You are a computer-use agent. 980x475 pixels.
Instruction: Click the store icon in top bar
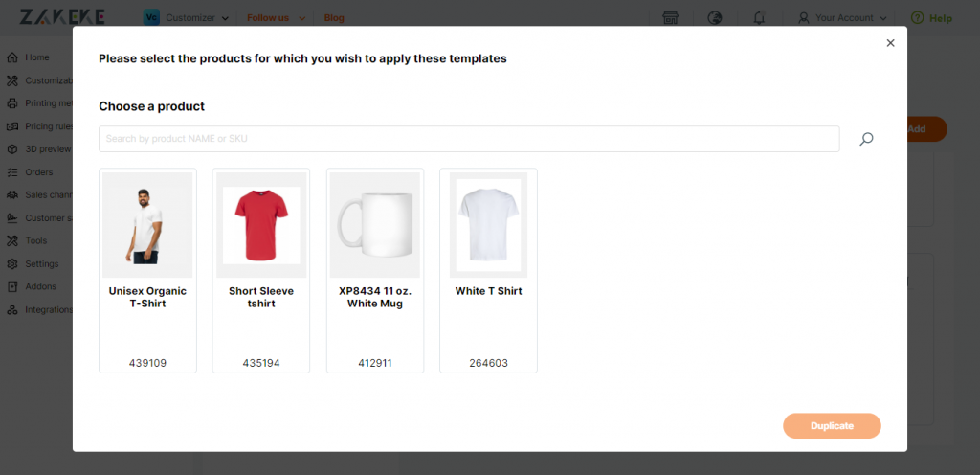point(671,18)
